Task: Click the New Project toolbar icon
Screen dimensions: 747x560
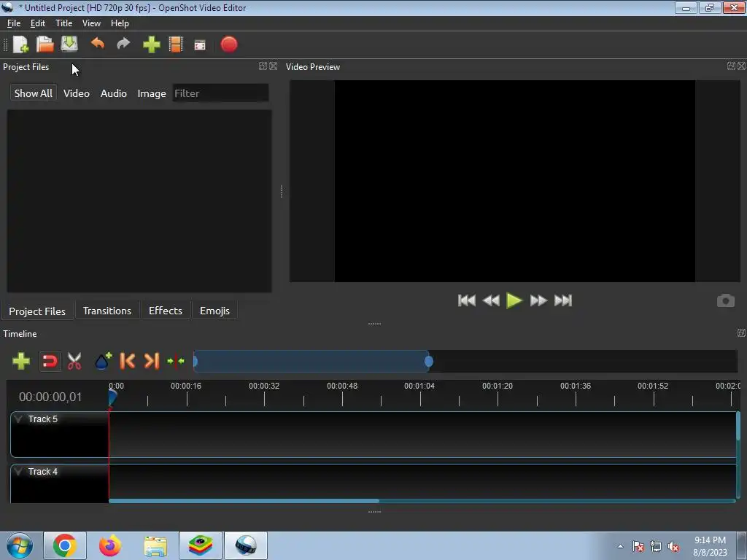Action: [20, 44]
